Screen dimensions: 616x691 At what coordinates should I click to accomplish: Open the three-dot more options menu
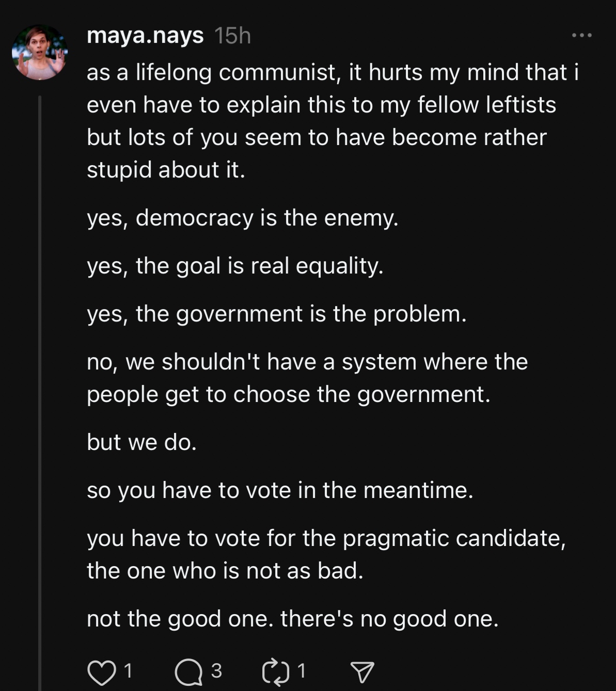(x=582, y=35)
